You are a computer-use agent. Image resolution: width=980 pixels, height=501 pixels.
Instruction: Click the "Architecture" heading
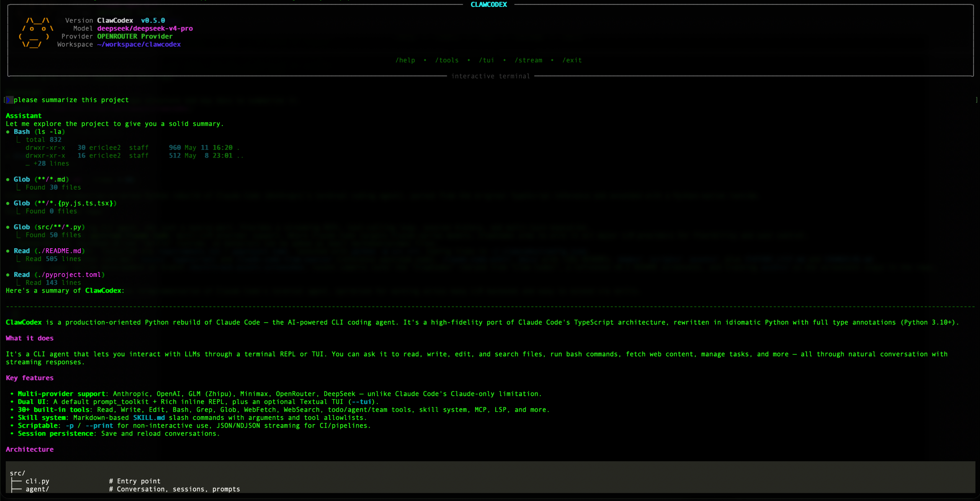29,449
